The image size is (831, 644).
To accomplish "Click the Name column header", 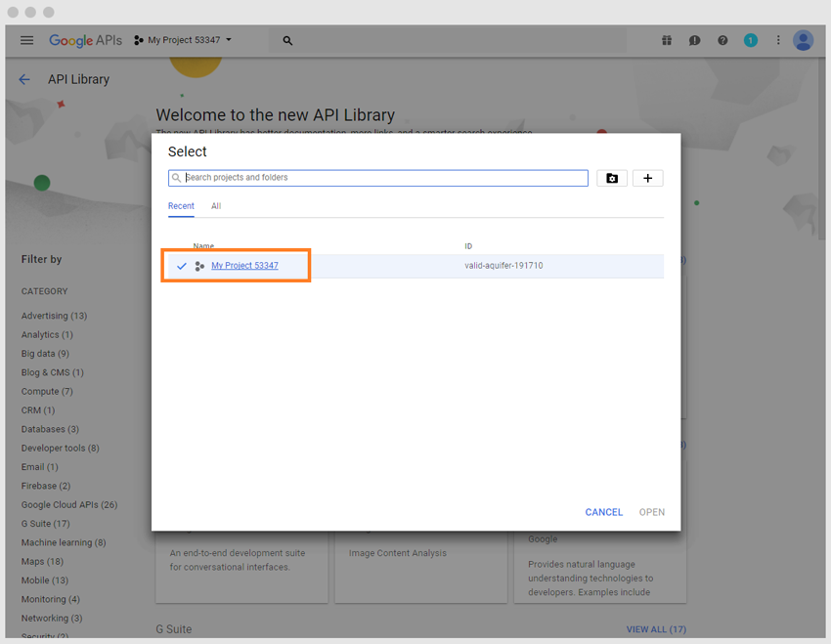I will pyautogui.click(x=203, y=246).
